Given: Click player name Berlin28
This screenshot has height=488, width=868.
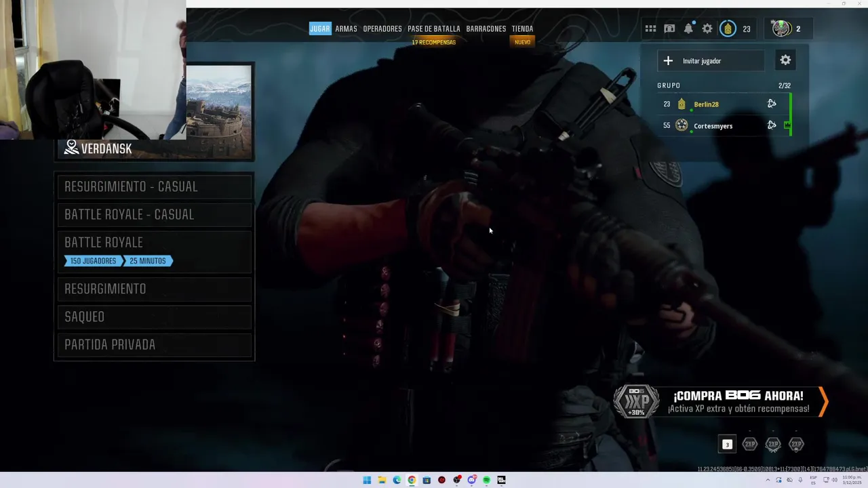Looking at the screenshot, I should 706,104.
